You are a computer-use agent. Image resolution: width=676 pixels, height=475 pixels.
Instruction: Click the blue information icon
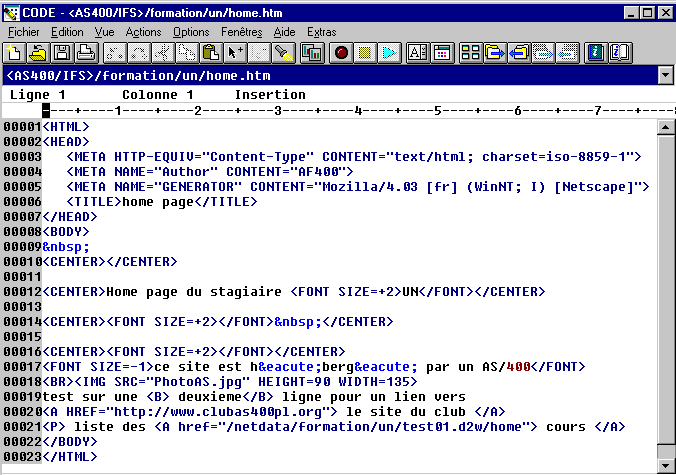click(x=596, y=52)
